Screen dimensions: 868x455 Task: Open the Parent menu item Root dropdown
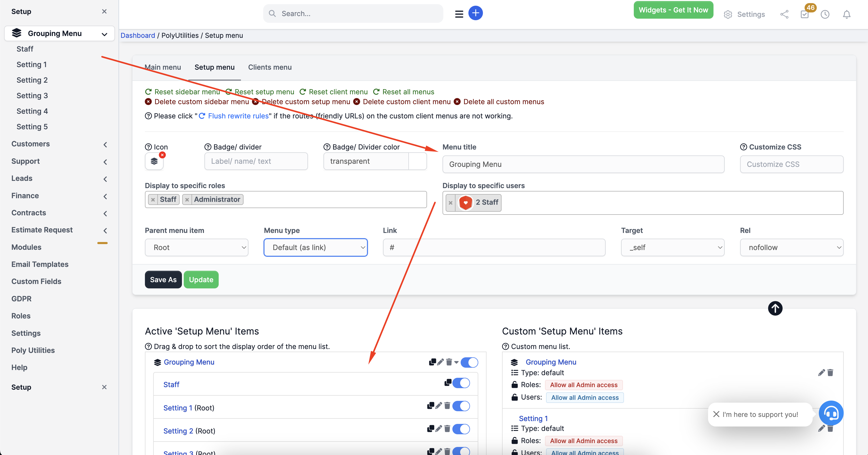click(196, 247)
